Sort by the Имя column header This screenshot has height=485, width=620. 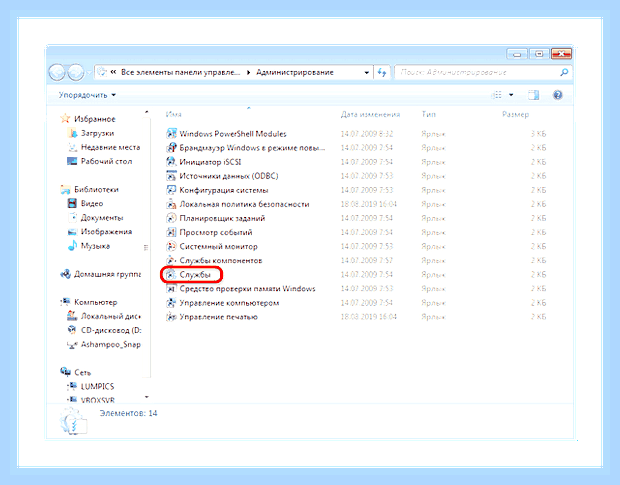coord(173,114)
